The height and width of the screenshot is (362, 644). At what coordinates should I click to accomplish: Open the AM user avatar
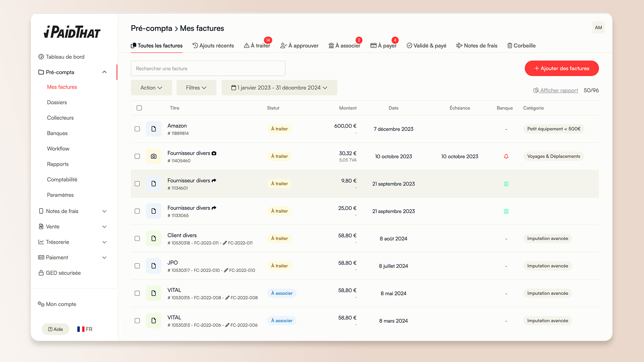coord(598,27)
